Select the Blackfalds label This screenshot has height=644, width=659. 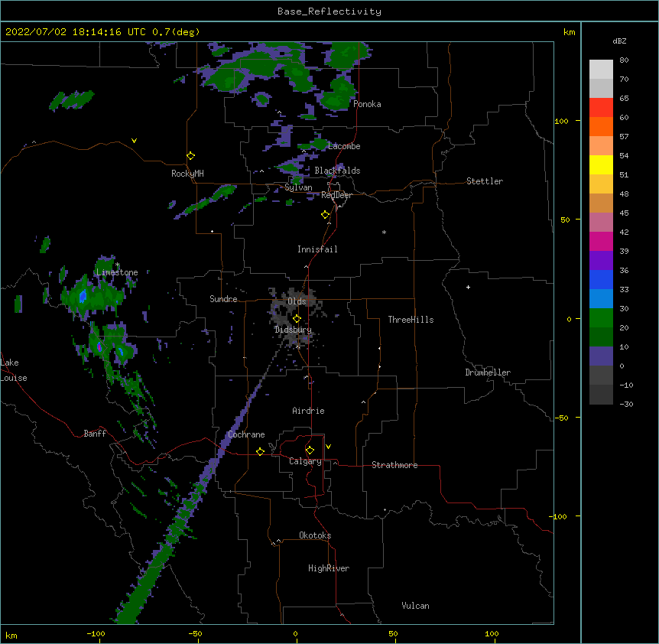pos(337,171)
